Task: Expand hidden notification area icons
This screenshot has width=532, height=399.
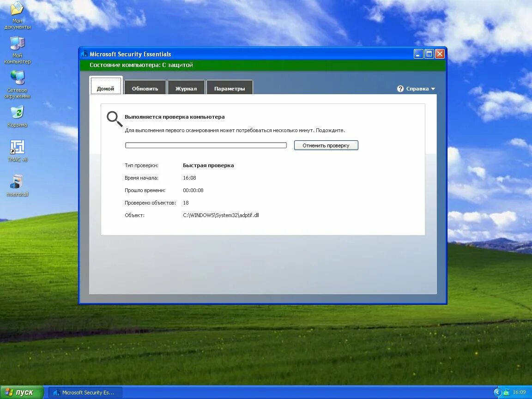Action: (497, 392)
